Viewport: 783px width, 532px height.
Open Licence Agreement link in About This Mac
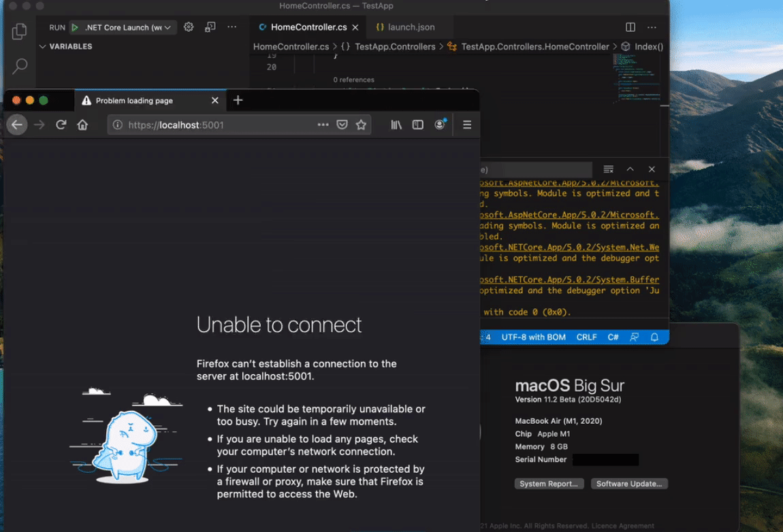click(x=622, y=525)
